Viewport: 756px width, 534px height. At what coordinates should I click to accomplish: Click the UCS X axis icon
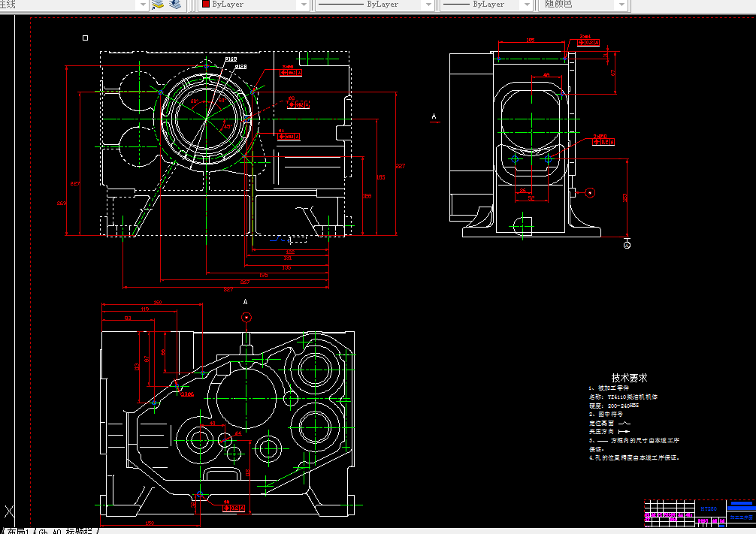[x=9, y=511]
